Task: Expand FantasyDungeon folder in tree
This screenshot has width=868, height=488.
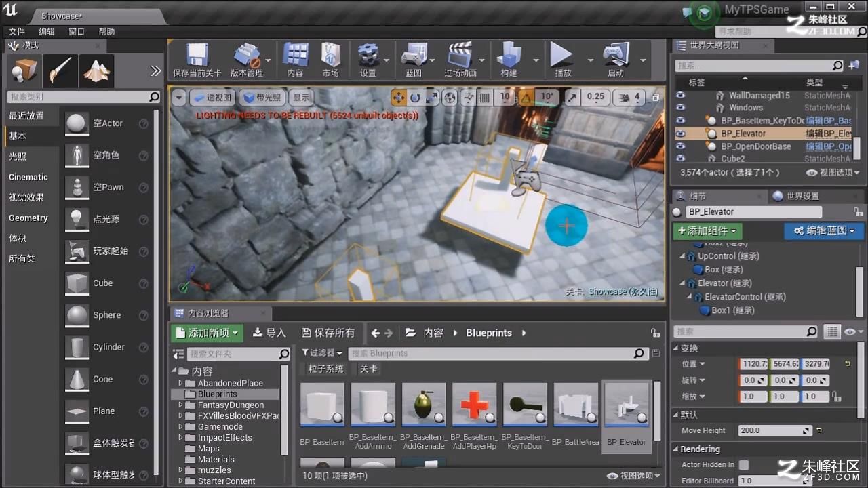Action: (181, 405)
